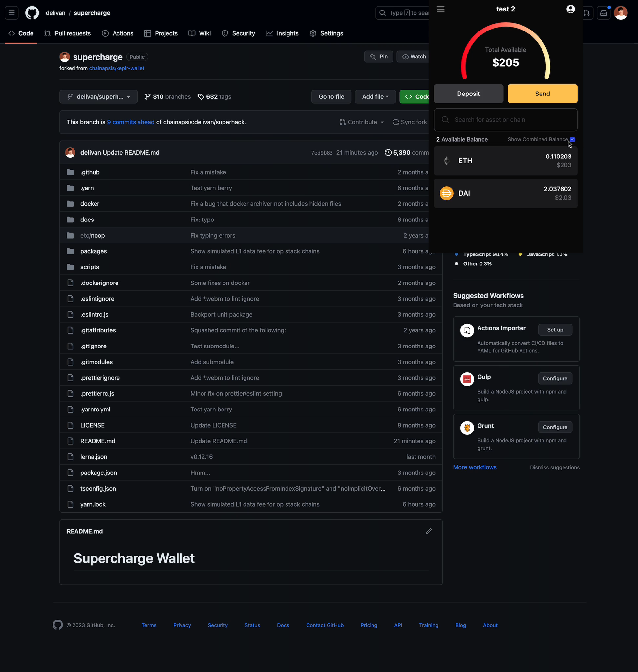
Task: Click the yarn.lock file icon
Action: pos(71,504)
